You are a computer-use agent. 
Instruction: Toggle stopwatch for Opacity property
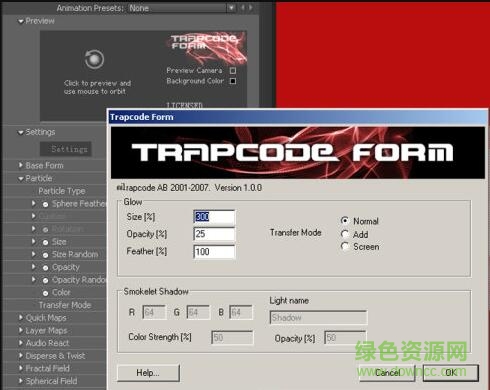46,268
